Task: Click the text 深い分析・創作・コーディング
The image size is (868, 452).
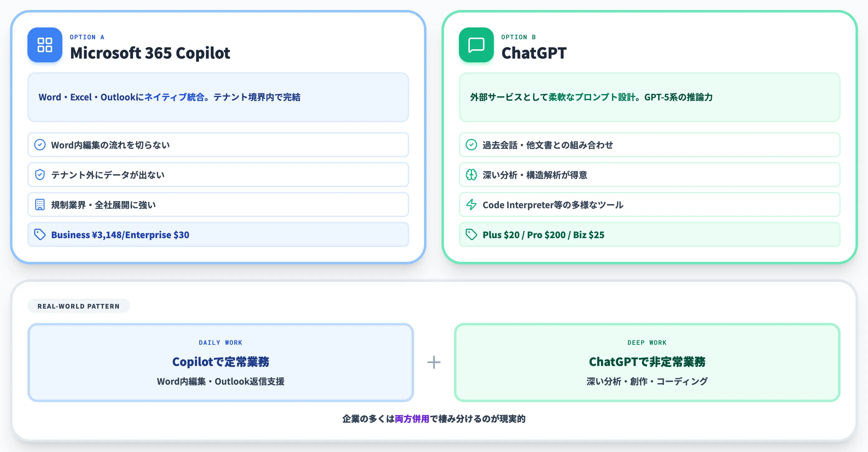Action: [x=647, y=381]
